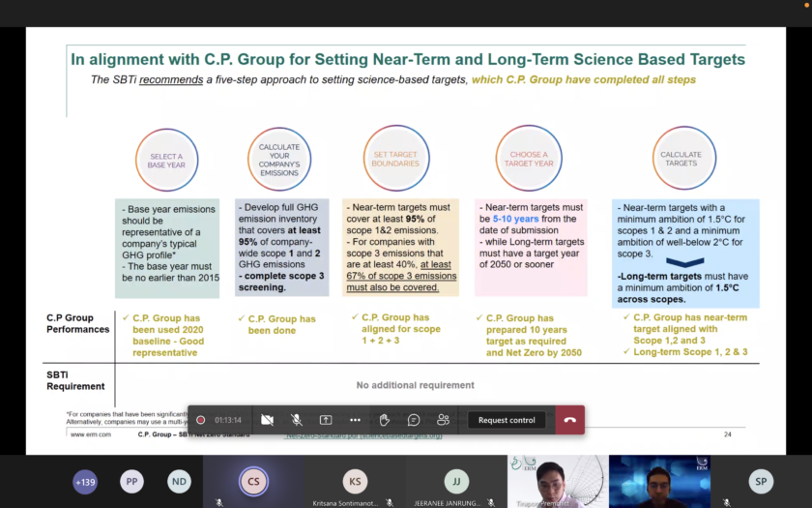Image resolution: width=812 pixels, height=508 pixels.
Task: Unmute the microphone in meeting toolbar
Action: coord(297,420)
